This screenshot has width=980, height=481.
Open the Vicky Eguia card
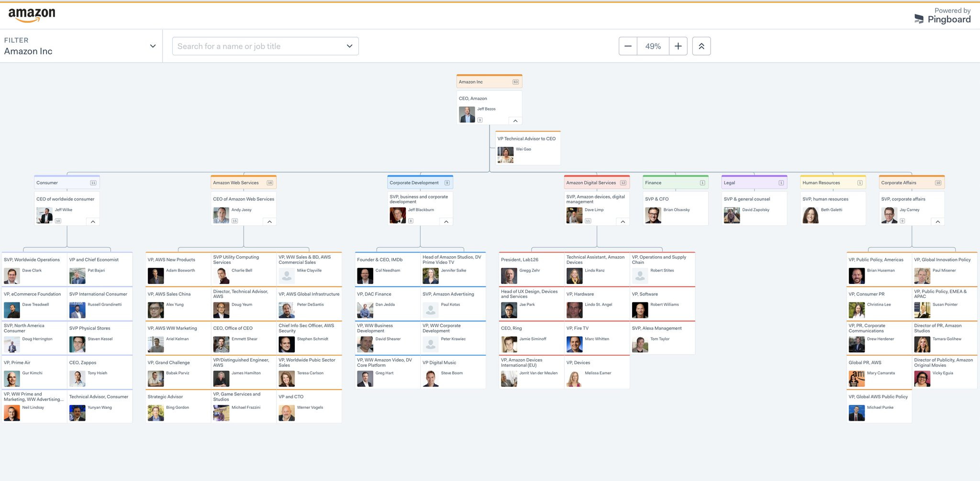[x=945, y=372]
